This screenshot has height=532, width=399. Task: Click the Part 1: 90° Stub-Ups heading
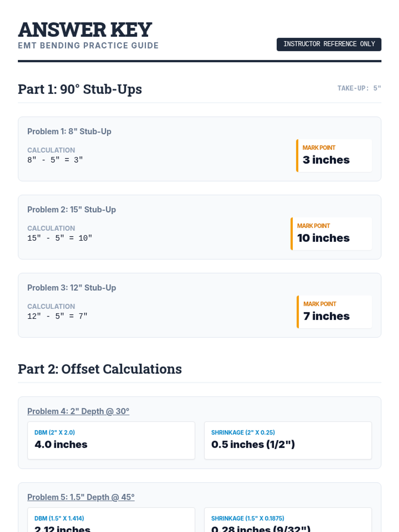[x=80, y=89]
